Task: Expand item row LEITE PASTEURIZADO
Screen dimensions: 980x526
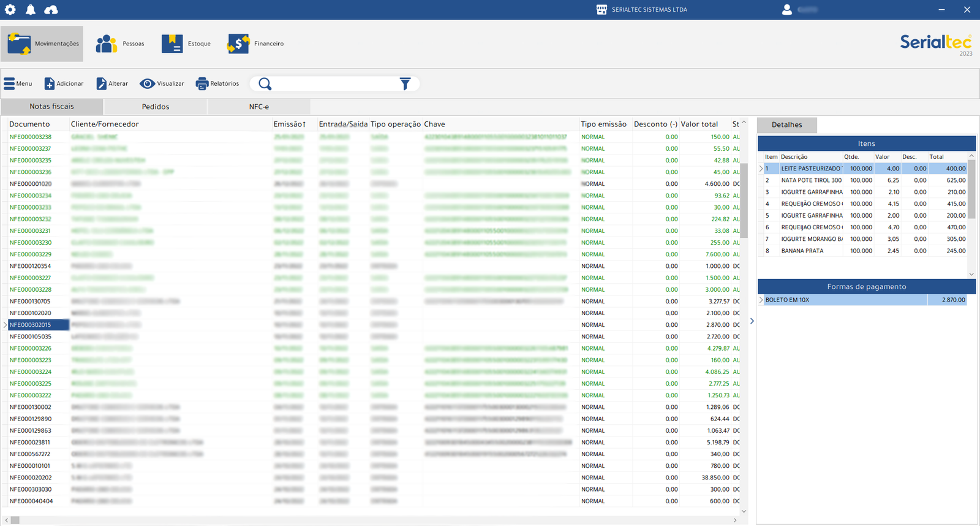Action: click(761, 169)
